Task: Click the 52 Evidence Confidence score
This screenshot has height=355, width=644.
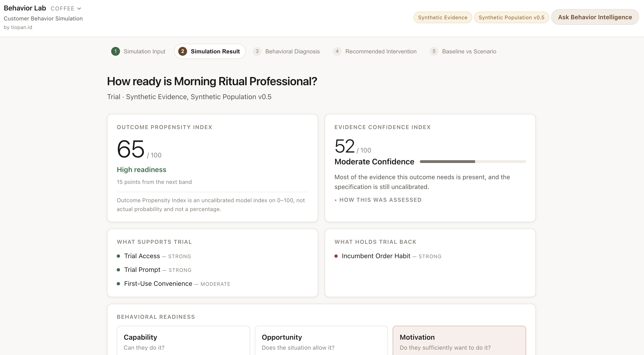Action: point(344,146)
